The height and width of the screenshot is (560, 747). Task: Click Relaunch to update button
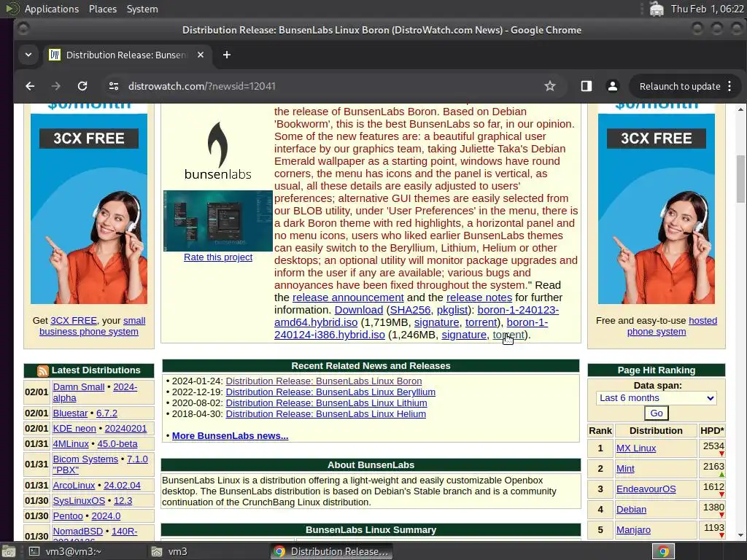(679, 86)
